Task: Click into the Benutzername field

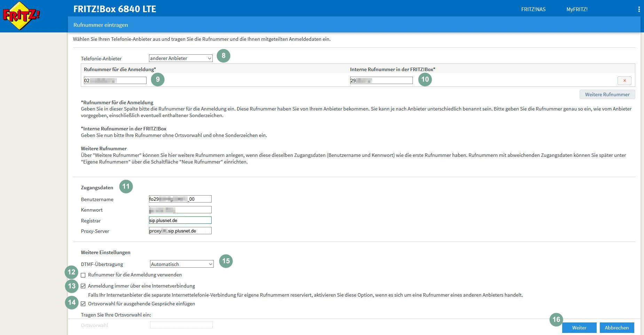Action: tap(180, 199)
